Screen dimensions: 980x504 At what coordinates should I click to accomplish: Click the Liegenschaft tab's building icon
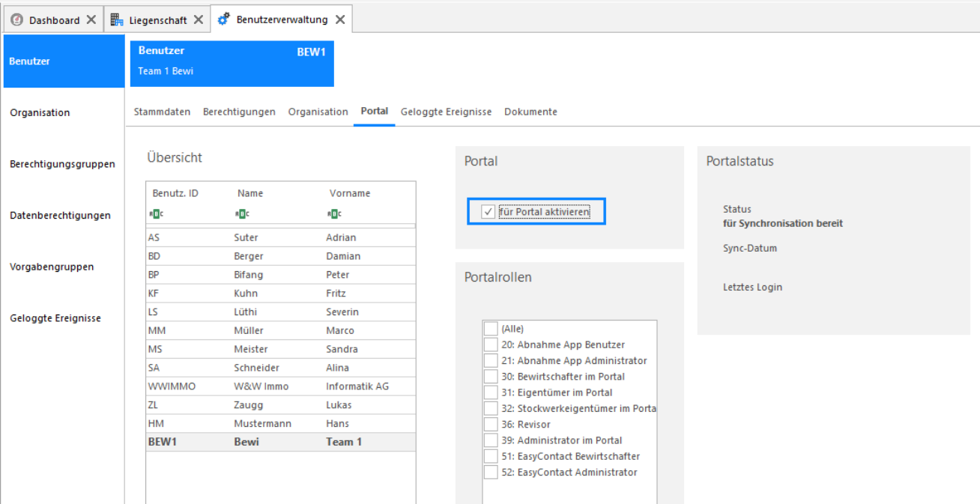tap(117, 20)
